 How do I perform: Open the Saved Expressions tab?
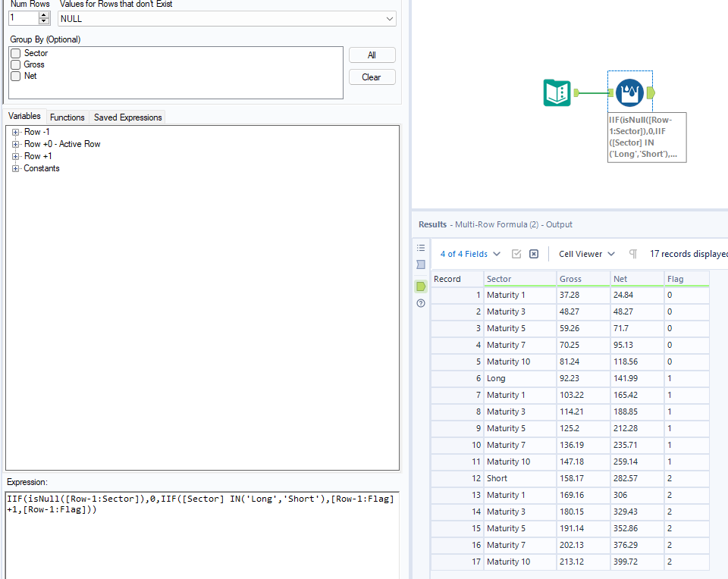[x=127, y=117]
